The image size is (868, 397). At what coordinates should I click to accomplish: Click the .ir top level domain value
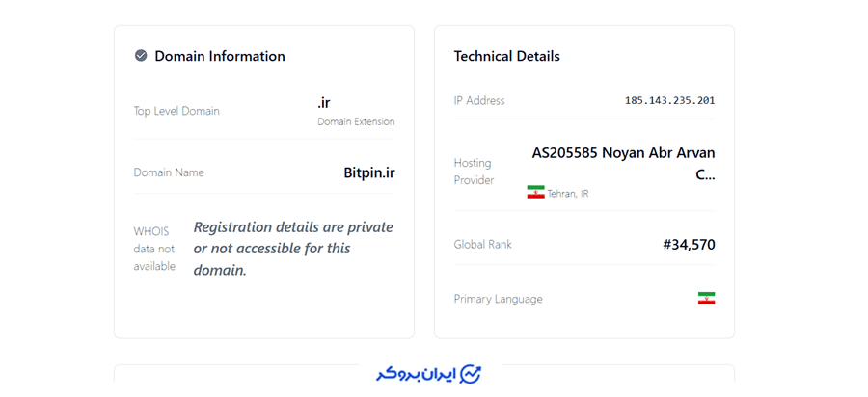324,102
